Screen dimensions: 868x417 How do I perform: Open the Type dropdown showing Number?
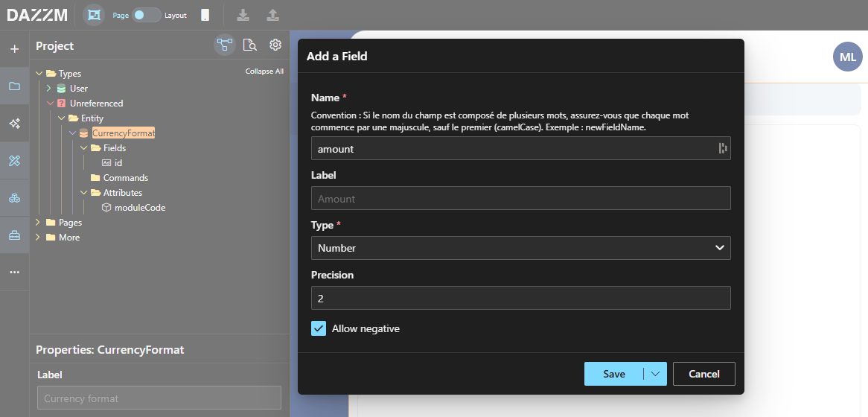(521, 248)
